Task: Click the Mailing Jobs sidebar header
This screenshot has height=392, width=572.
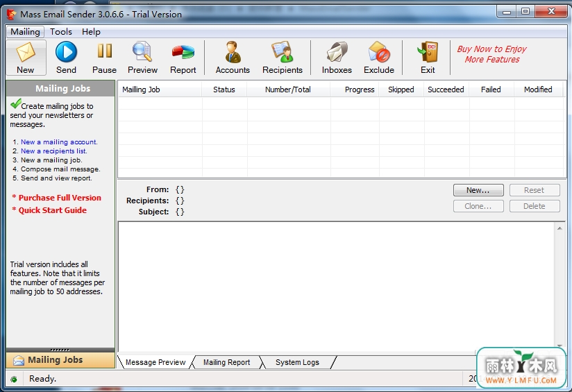Action: (x=60, y=89)
